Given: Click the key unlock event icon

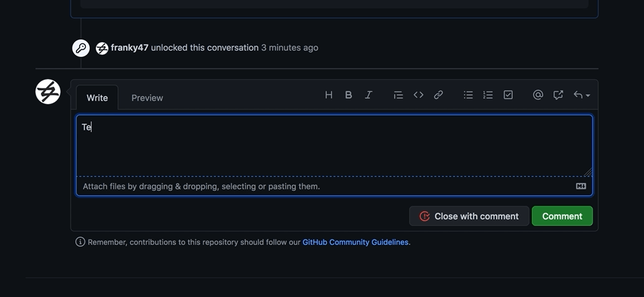Looking at the screenshot, I should click(x=81, y=48).
